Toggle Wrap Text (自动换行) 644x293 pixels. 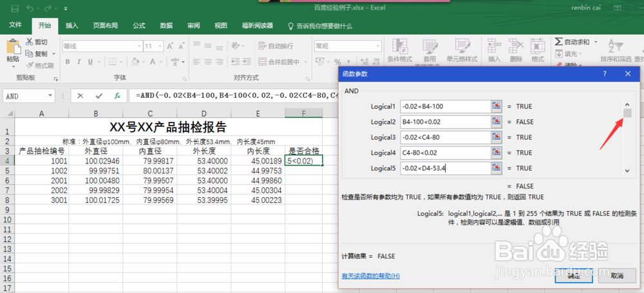276,46
